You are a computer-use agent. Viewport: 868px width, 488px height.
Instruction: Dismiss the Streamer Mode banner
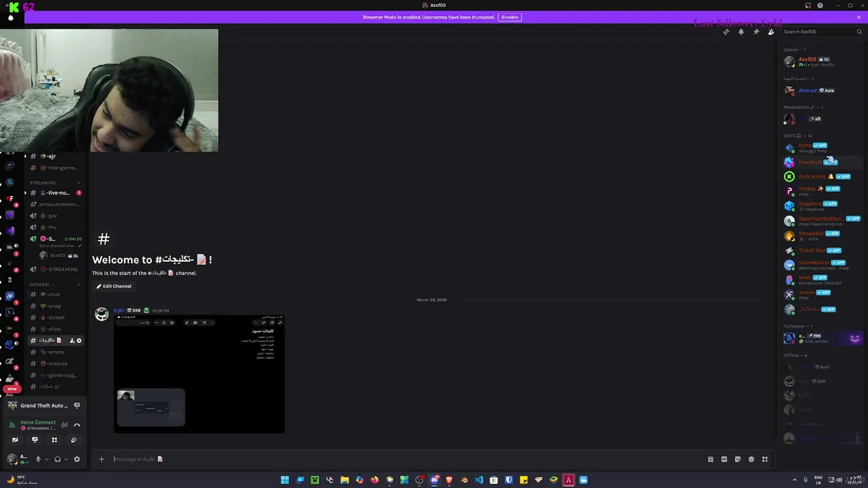[x=859, y=17]
